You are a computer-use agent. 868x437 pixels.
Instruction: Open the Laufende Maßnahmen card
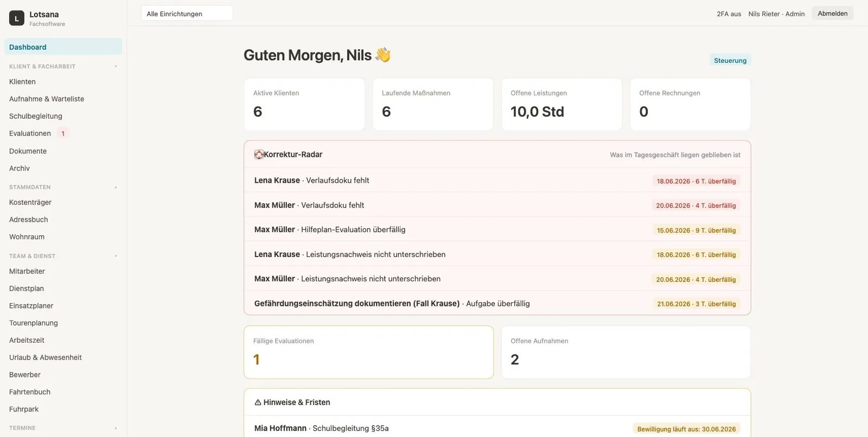433,105
